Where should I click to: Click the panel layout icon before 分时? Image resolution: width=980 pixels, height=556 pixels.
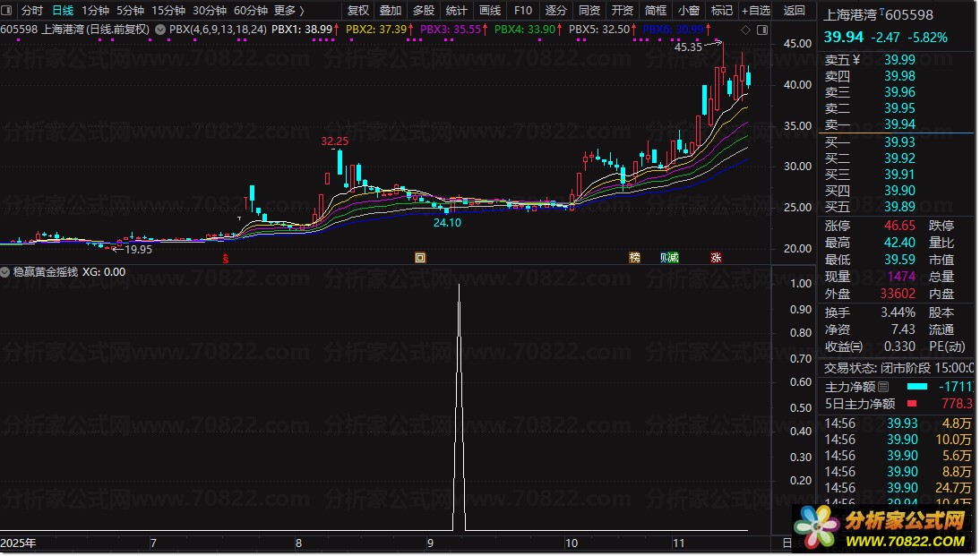point(7,10)
